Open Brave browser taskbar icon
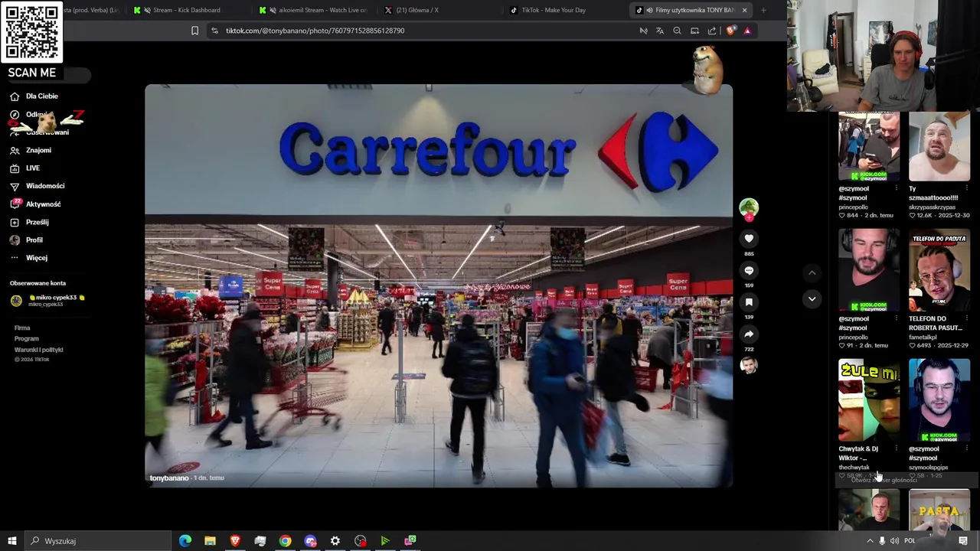This screenshot has width=980, height=551. [x=235, y=541]
